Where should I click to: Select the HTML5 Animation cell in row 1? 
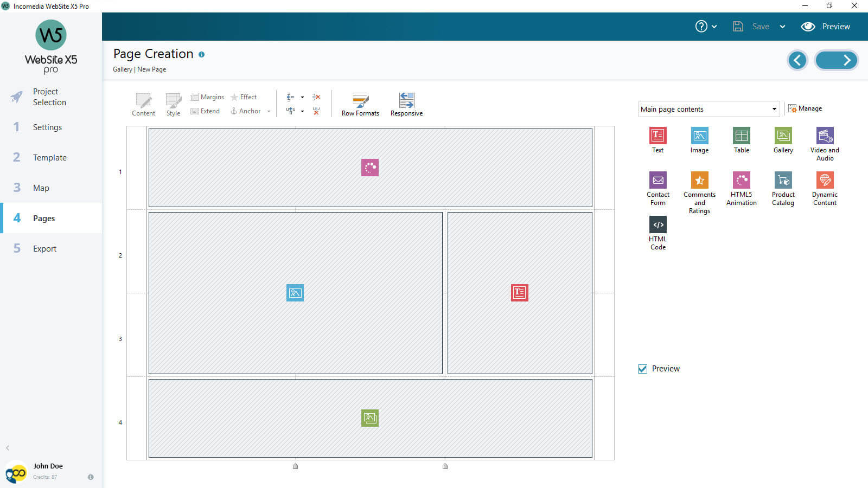370,168
